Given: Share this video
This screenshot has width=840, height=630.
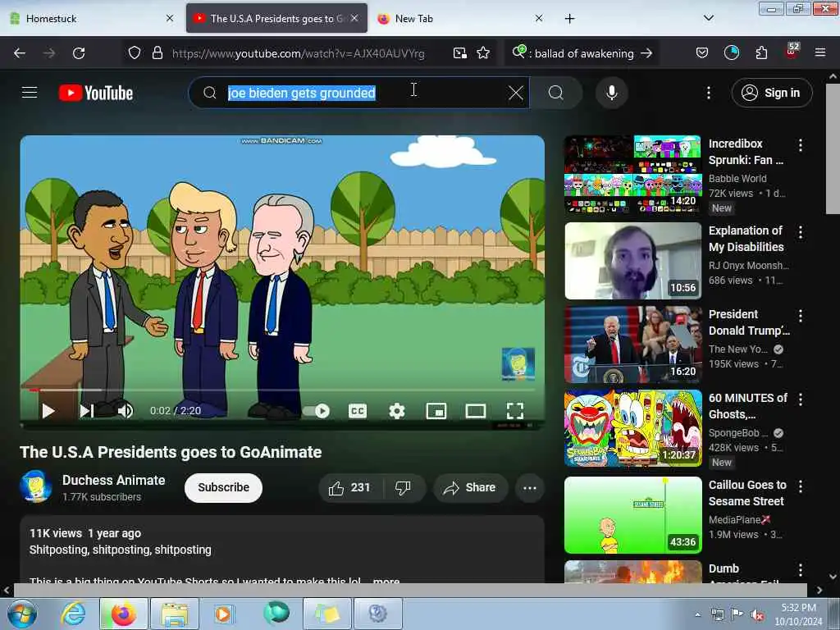Looking at the screenshot, I should coord(470,487).
